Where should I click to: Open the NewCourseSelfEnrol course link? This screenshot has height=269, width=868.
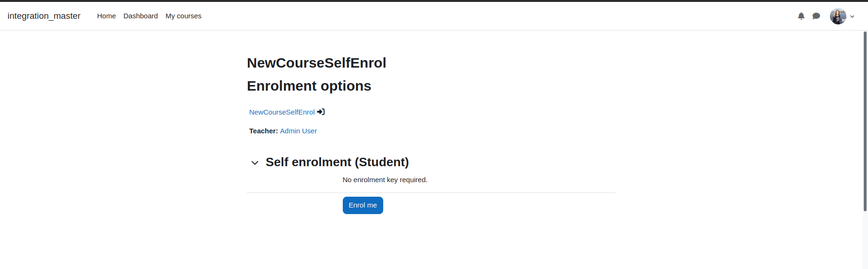click(x=282, y=112)
